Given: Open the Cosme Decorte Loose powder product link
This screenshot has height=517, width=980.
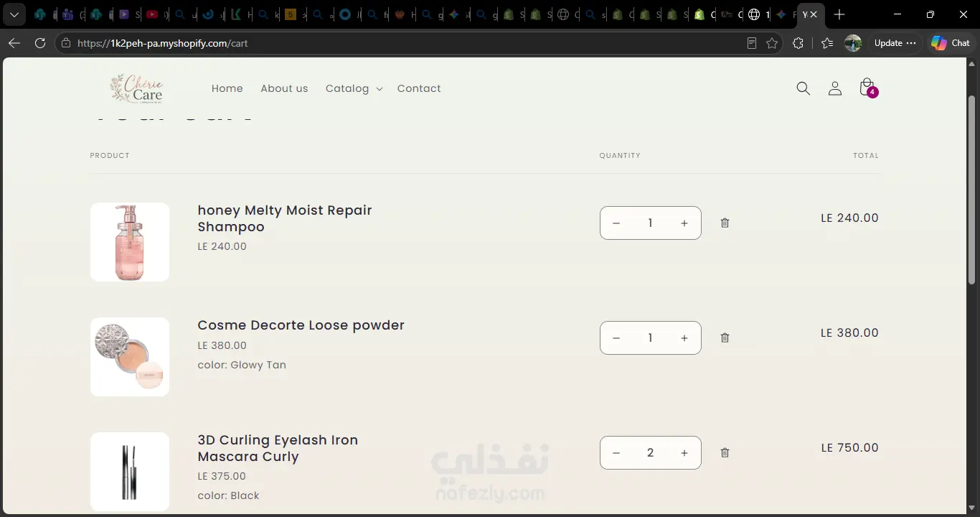Looking at the screenshot, I should tap(301, 325).
